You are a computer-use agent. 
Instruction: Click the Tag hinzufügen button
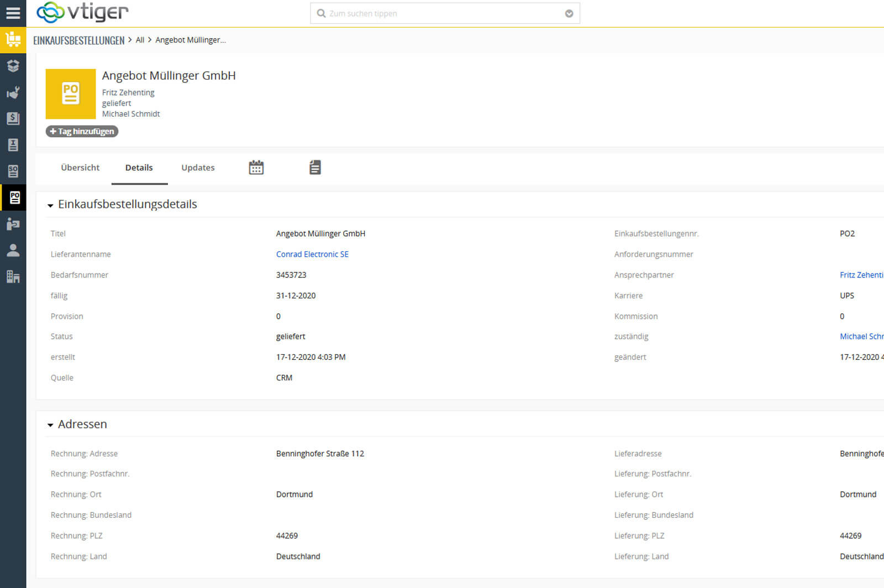coord(82,132)
